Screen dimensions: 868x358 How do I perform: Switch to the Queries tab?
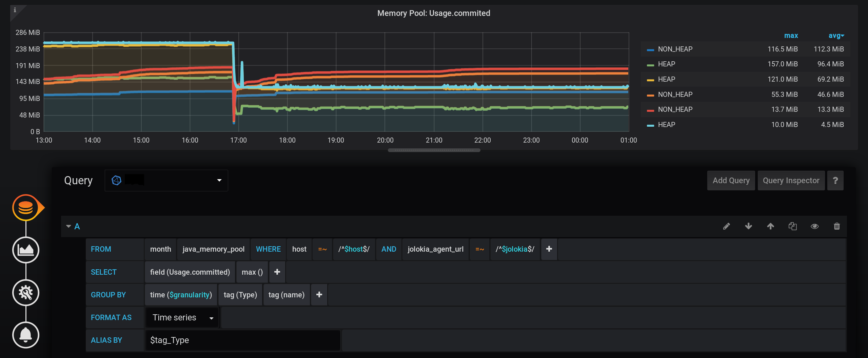pos(26,208)
